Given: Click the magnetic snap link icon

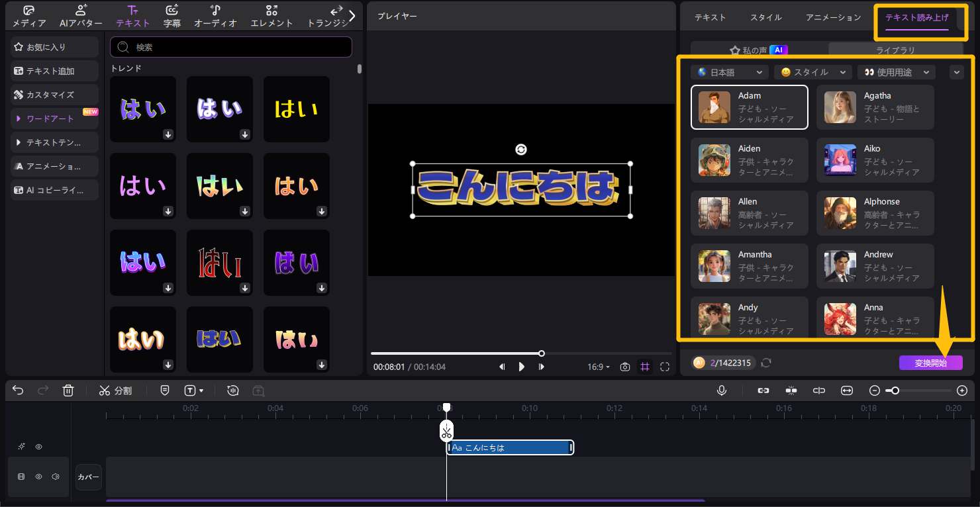Looking at the screenshot, I should coord(763,391).
